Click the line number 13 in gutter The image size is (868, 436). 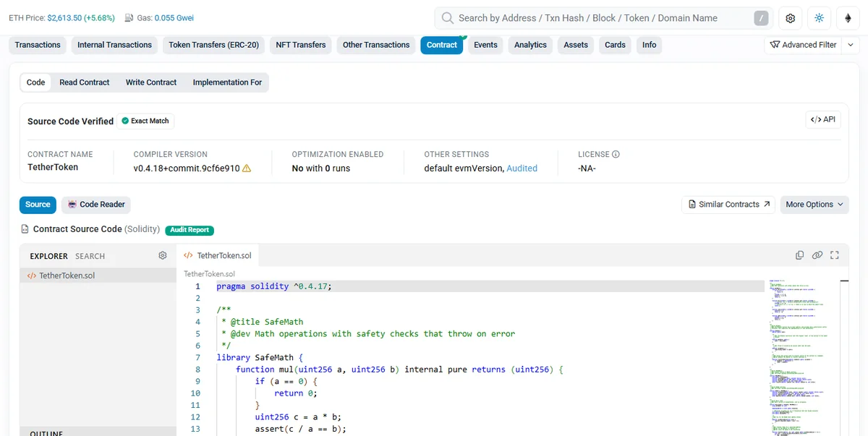[x=195, y=429]
